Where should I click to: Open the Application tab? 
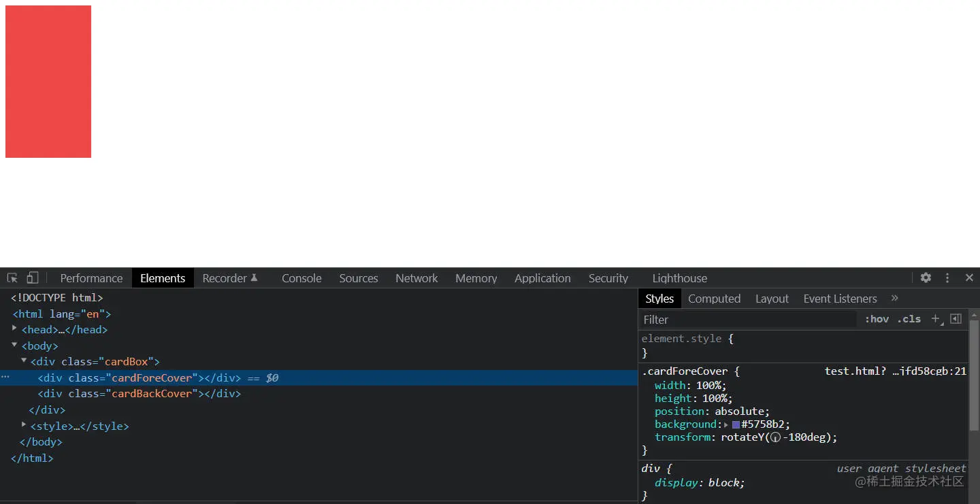(542, 278)
